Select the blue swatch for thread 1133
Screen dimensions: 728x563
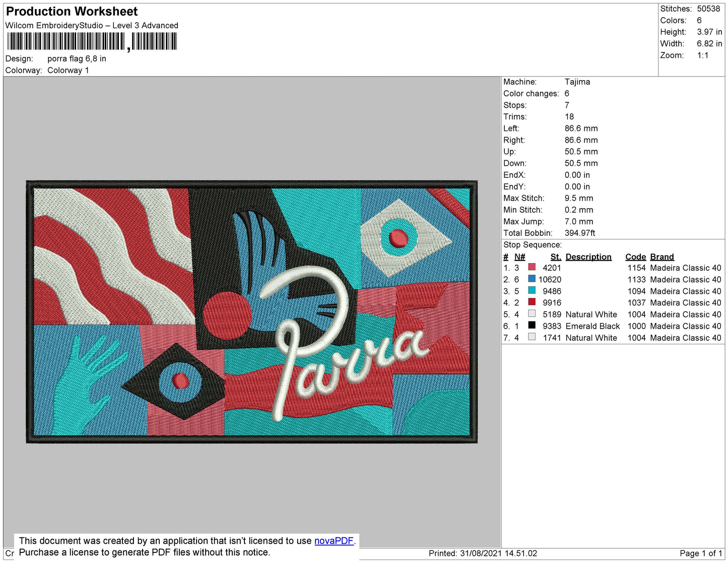532,278
